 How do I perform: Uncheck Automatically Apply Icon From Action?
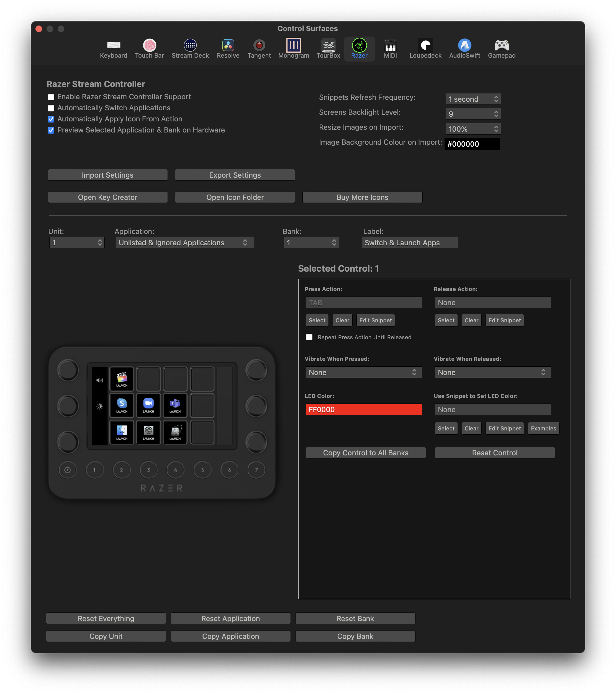[51, 119]
